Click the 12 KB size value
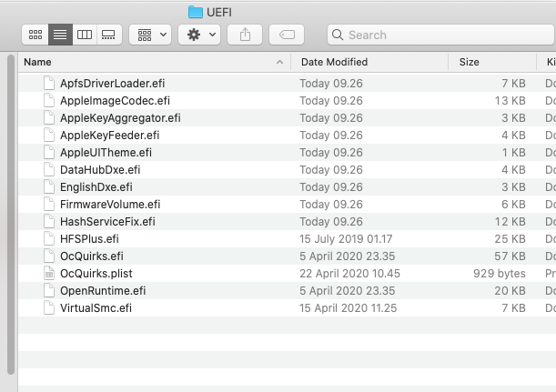Image resolution: width=556 pixels, height=392 pixels. pyautogui.click(x=510, y=222)
